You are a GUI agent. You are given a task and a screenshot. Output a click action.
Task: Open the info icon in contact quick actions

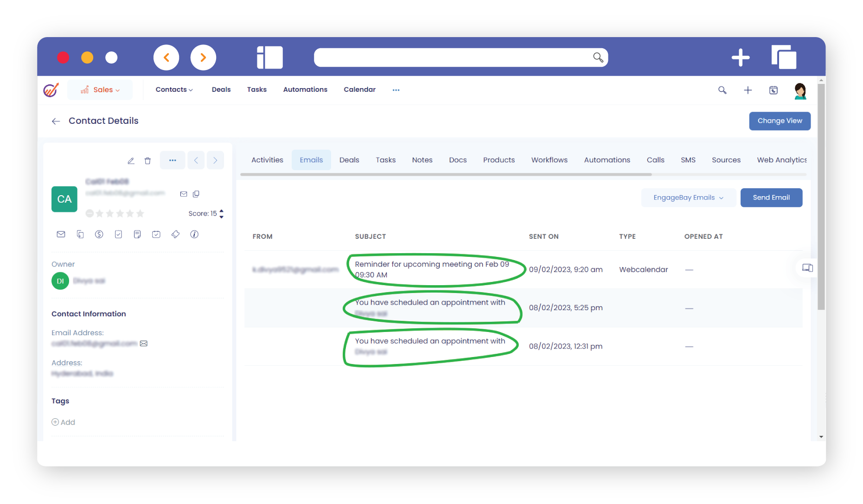[194, 234]
